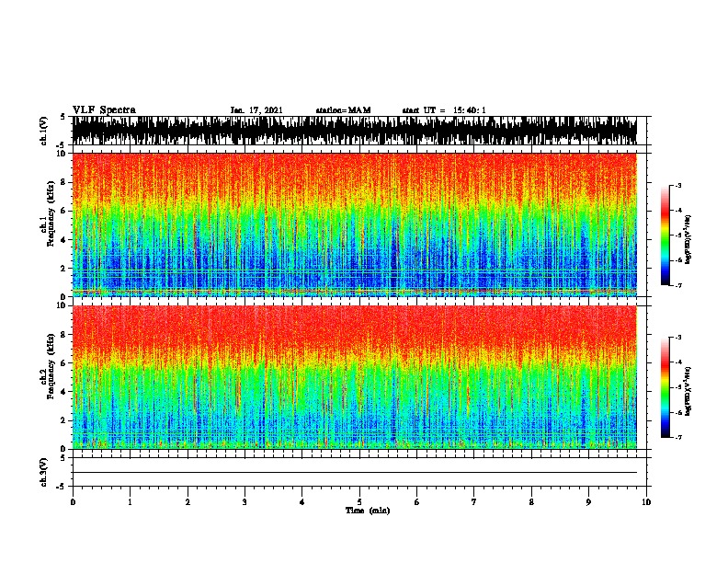This screenshot has height=563, width=728.
Task: Click the "7" tick on time axis
Action: pos(474,501)
